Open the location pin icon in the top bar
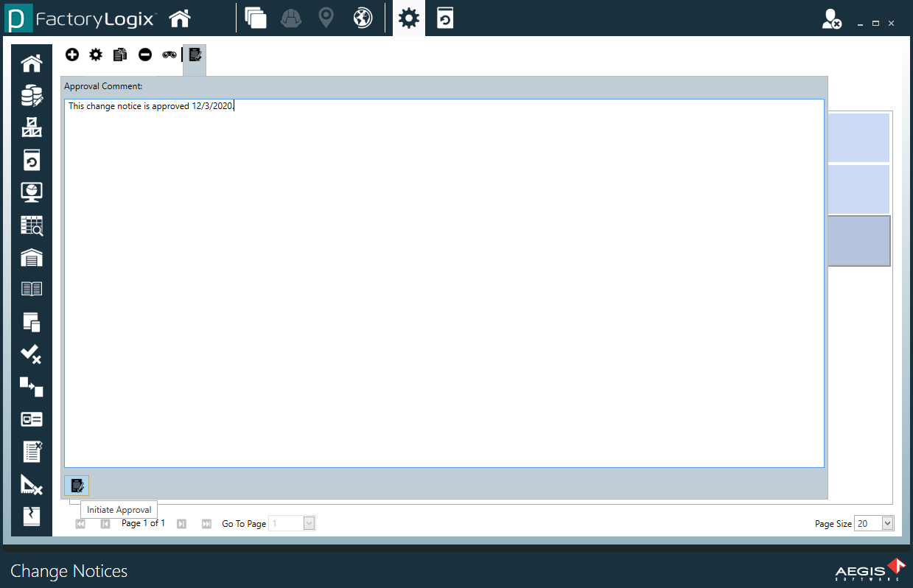This screenshot has height=588, width=913. [326, 18]
